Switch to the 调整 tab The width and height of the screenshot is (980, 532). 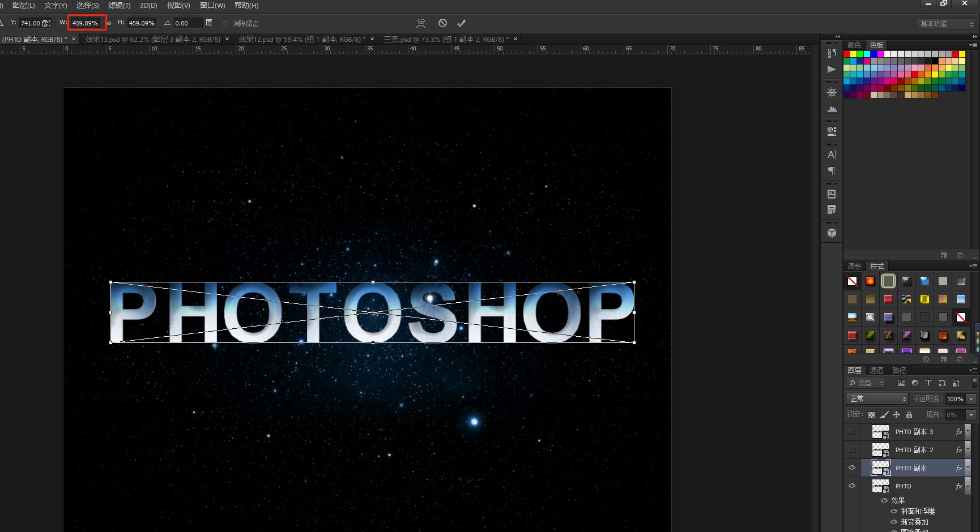tap(854, 266)
